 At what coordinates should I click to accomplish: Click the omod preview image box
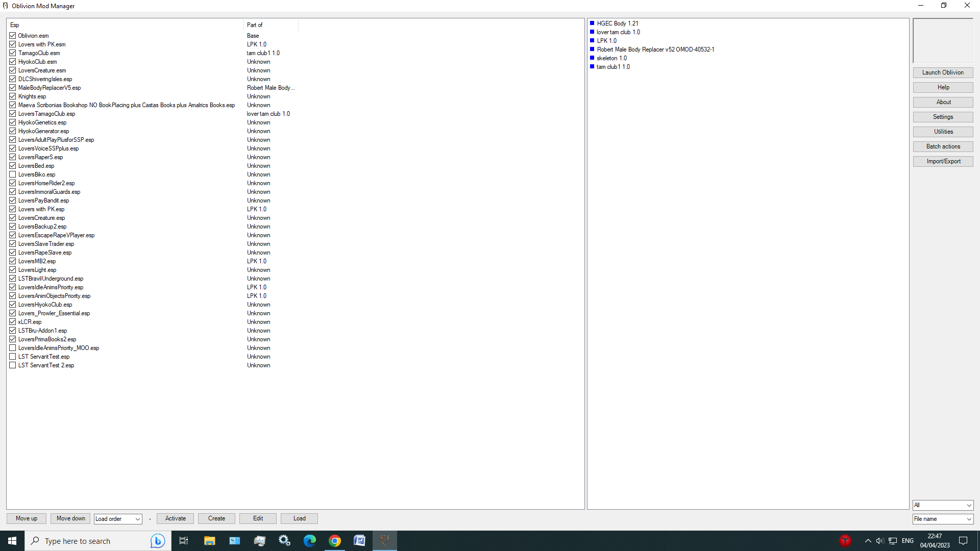coord(943,41)
